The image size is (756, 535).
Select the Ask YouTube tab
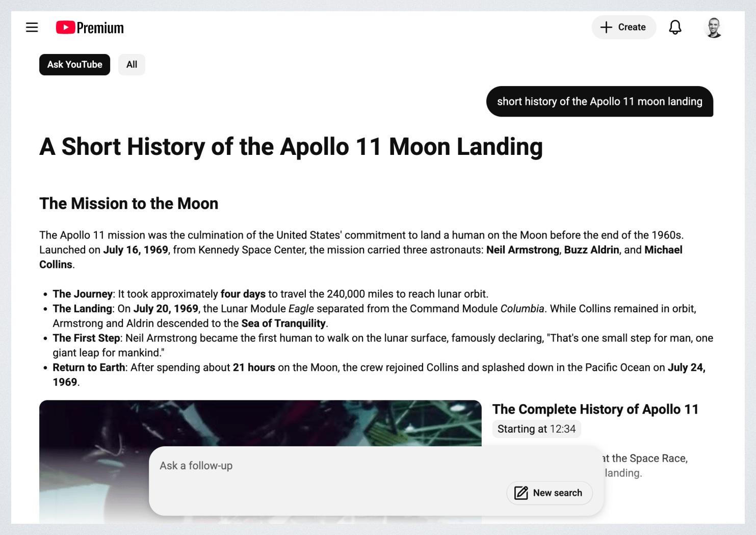74,65
